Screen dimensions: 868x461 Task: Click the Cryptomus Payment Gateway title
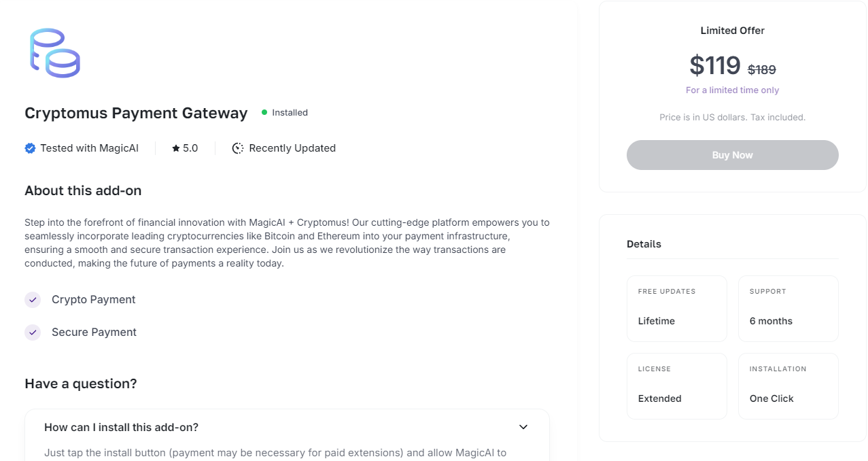[136, 113]
